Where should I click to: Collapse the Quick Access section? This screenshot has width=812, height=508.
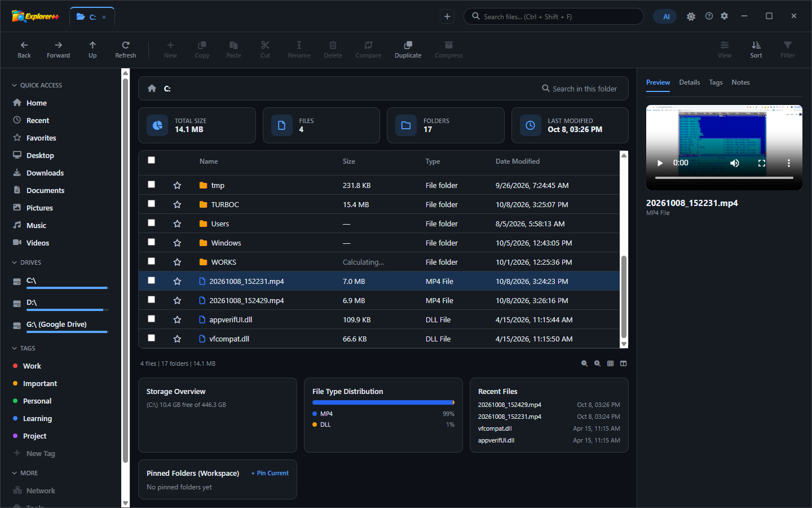tap(37, 85)
